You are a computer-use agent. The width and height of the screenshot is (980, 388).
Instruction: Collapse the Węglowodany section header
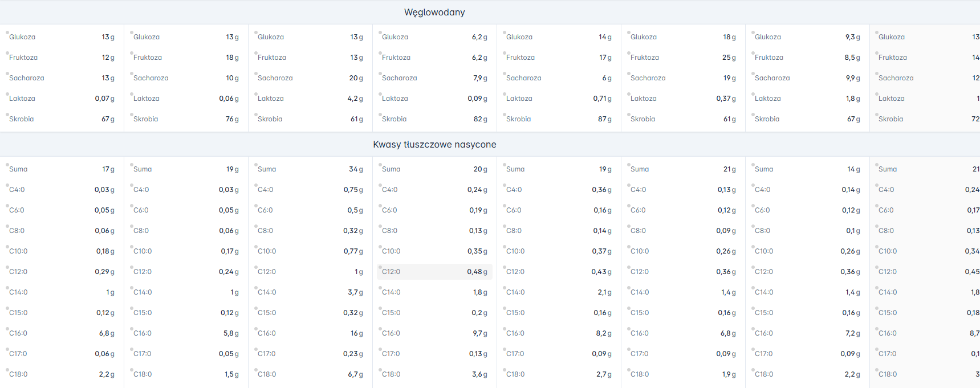click(x=434, y=12)
